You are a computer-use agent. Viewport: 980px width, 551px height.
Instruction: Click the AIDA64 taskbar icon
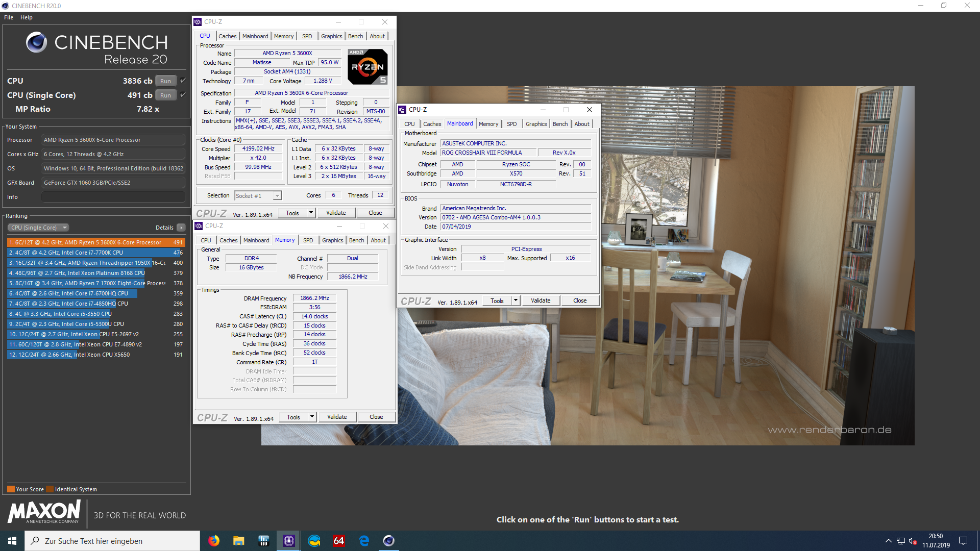(x=338, y=541)
